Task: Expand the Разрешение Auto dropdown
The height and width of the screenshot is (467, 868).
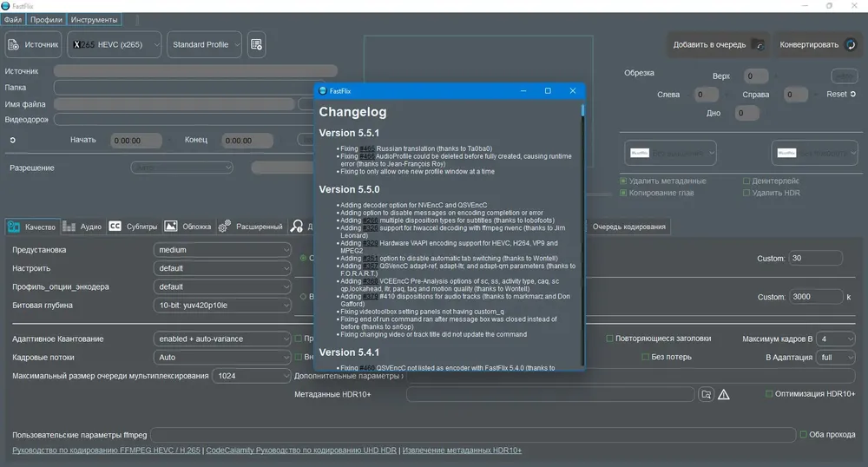Action: 181,168
